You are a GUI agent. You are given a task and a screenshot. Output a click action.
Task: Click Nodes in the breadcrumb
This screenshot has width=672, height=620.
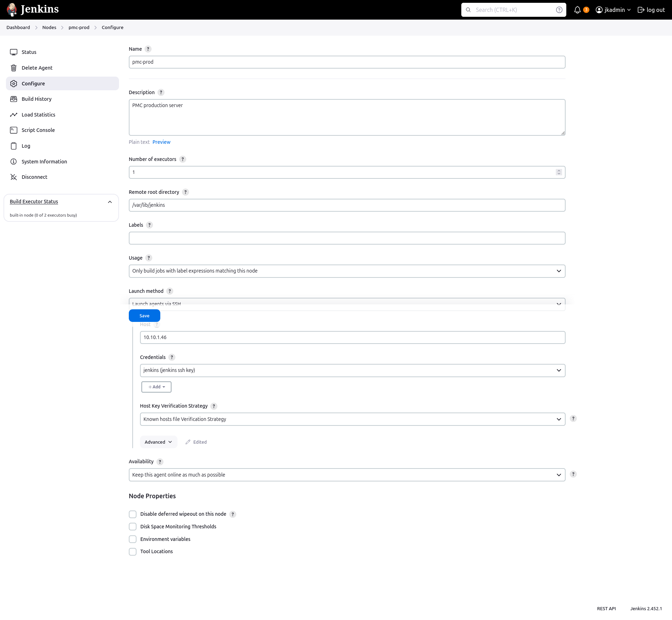click(x=49, y=28)
